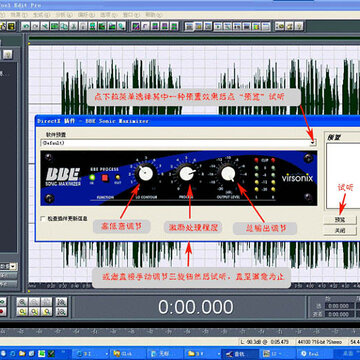Viewport: 360px width, 360px height.
Task: Click the red BBE Process button
Action: click(105, 178)
